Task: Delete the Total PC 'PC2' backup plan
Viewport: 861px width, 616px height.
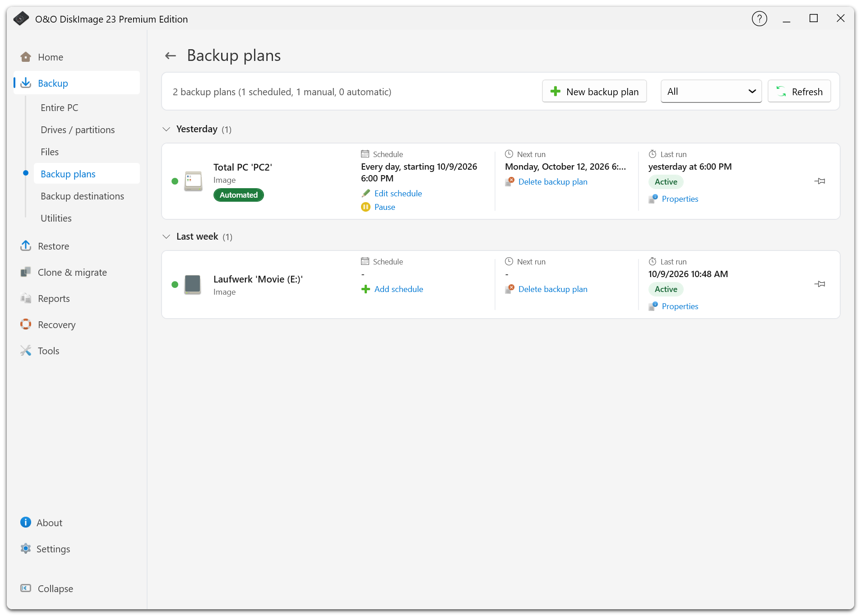Action: (546, 181)
